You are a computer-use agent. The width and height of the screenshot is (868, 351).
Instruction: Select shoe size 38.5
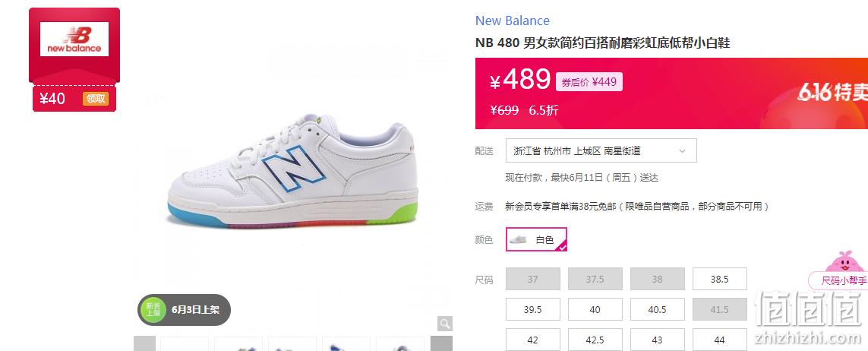(719, 279)
